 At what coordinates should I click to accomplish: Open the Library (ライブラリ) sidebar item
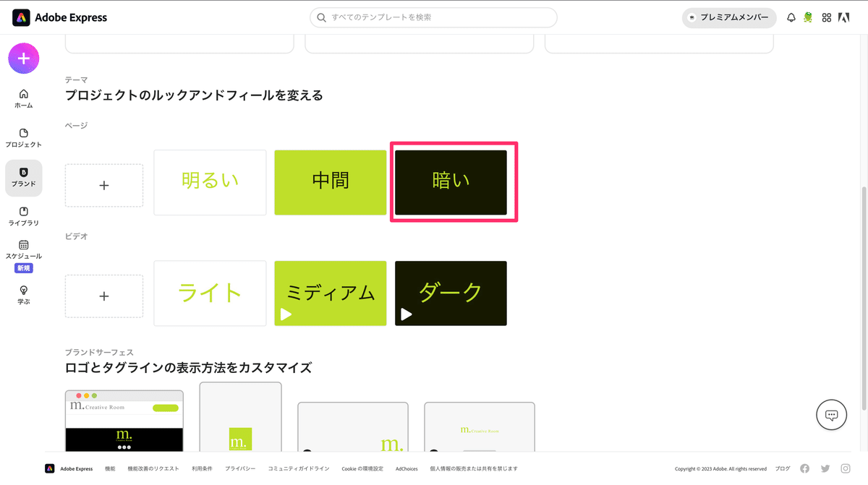click(x=23, y=217)
